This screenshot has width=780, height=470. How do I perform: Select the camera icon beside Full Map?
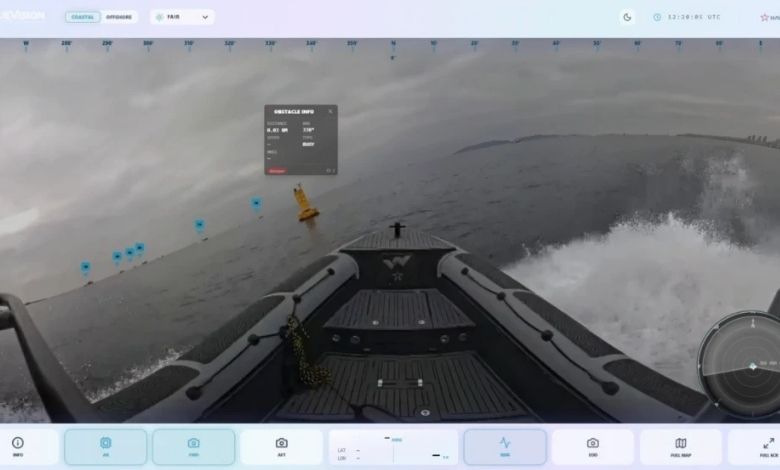592,446
